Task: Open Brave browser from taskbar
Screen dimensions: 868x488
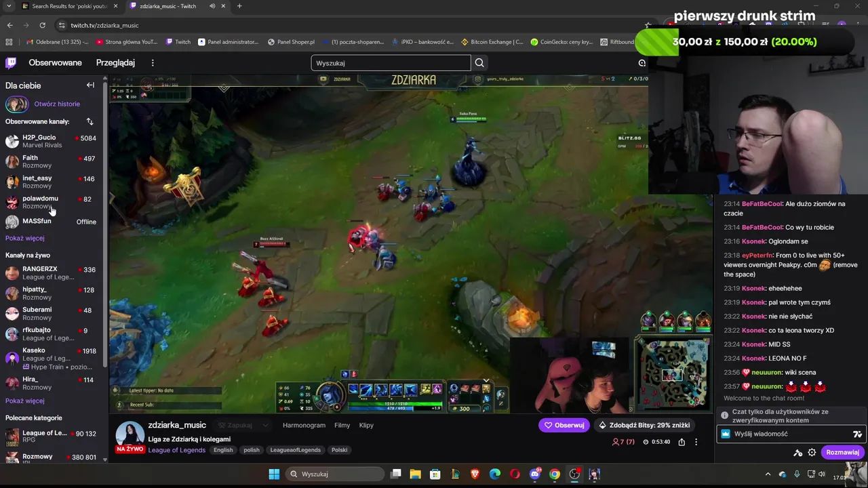Action: (x=475, y=474)
